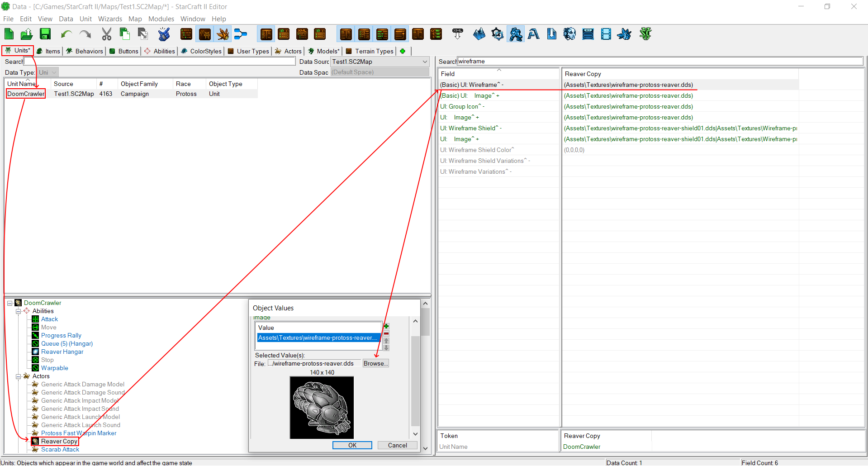
Task: Toggle the toolbar button left of the XML view icon
Action: (284, 34)
